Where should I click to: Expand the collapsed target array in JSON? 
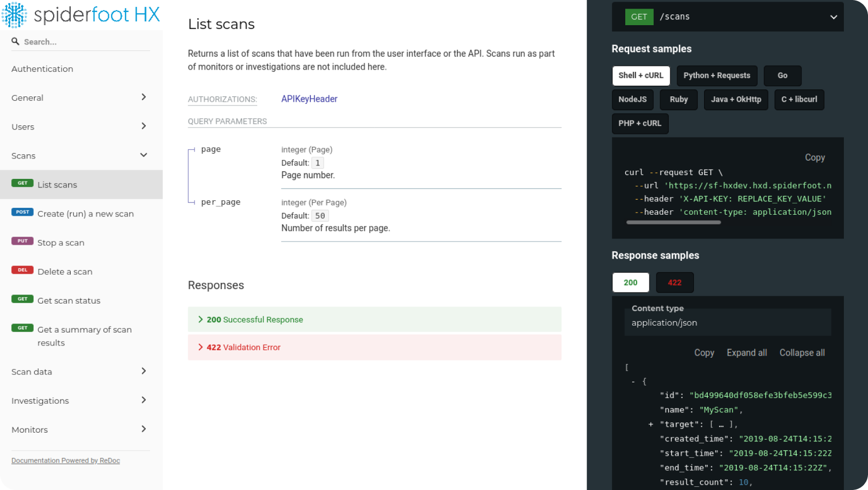[x=650, y=424]
